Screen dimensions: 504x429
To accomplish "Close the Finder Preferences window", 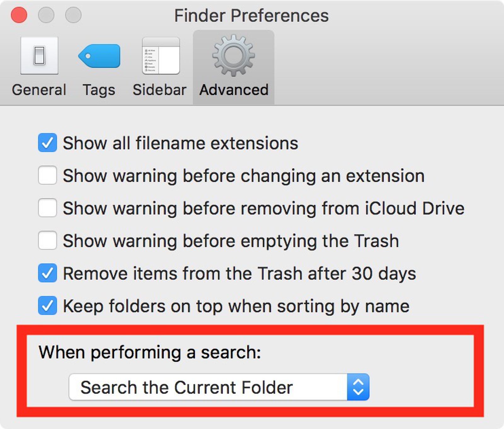I will click(x=19, y=15).
